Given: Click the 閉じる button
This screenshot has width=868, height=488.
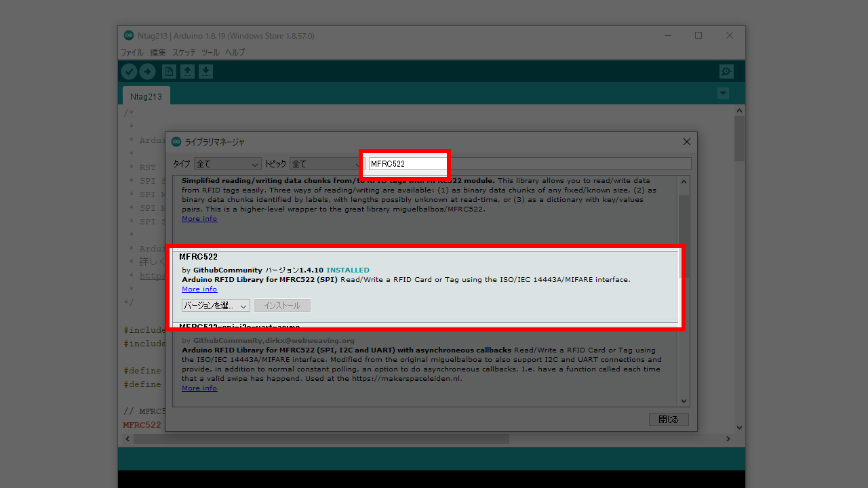Looking at the screenshot, I should point(668,419).
